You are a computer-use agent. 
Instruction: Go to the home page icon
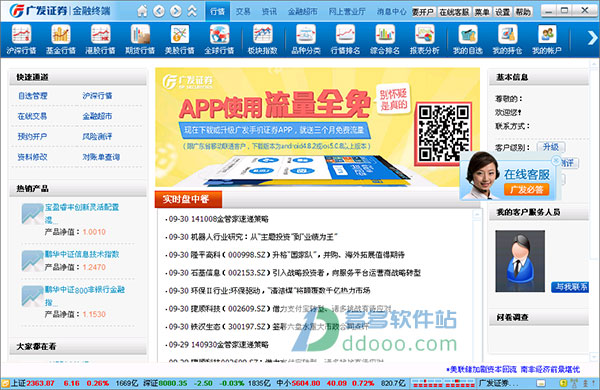click(x=142, y=11)
